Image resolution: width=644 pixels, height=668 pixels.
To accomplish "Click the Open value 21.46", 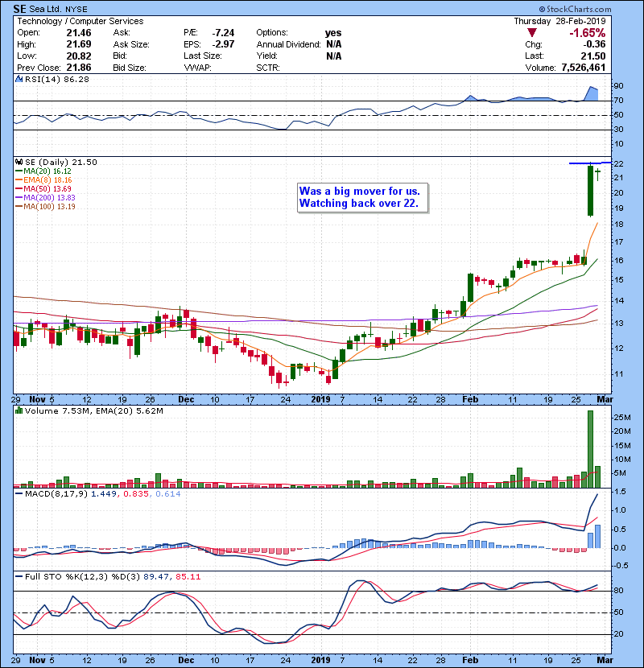I will 78,33.
